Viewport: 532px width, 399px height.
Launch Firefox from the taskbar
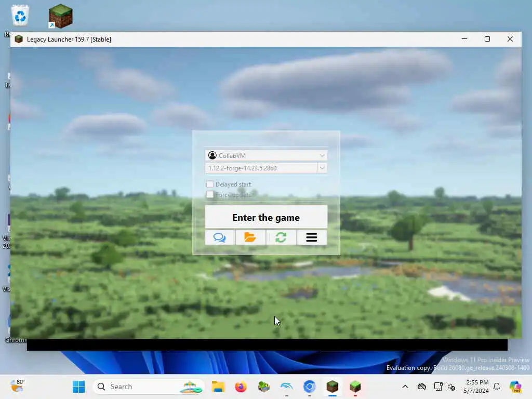241,387
